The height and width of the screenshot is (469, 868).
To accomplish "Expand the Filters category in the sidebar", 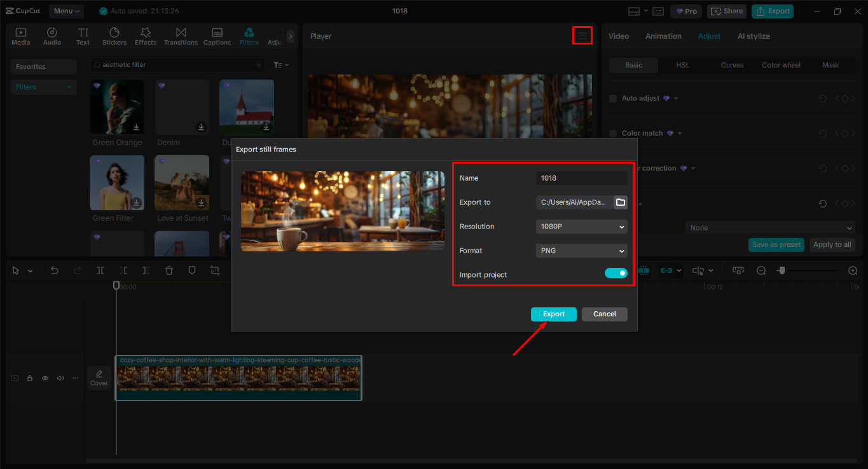I will point(43,87).
